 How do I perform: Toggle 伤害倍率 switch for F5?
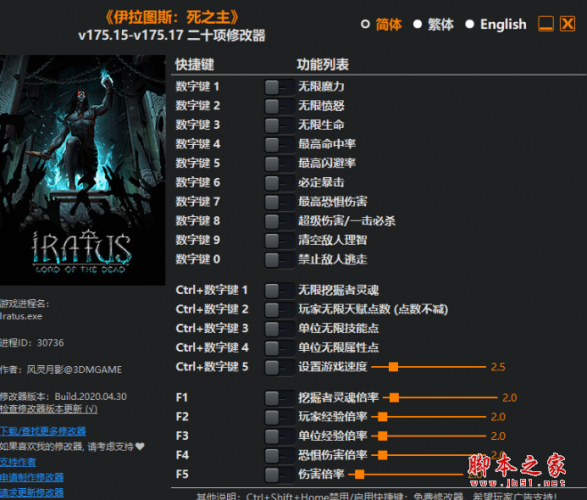tap(279, 475)
